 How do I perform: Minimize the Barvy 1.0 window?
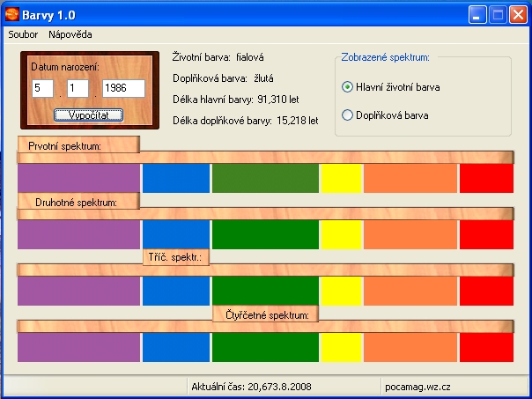click(x=477, y=14)
